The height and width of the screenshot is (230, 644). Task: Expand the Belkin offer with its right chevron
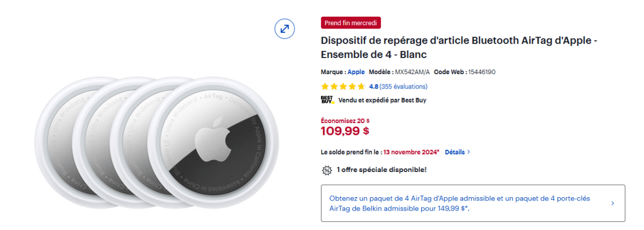point(612,203)
